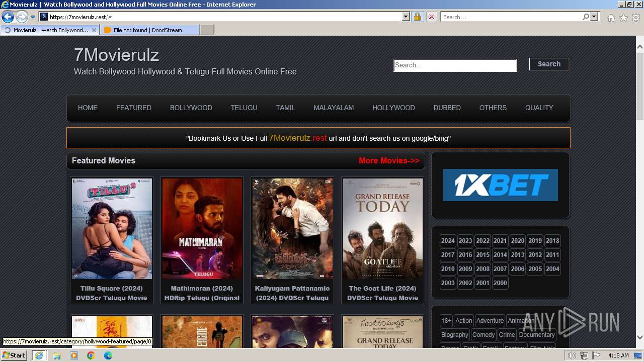This screenshot has height=362, width=644.
Task: Click the security lock icon in address bar
Action: (417, 17)
